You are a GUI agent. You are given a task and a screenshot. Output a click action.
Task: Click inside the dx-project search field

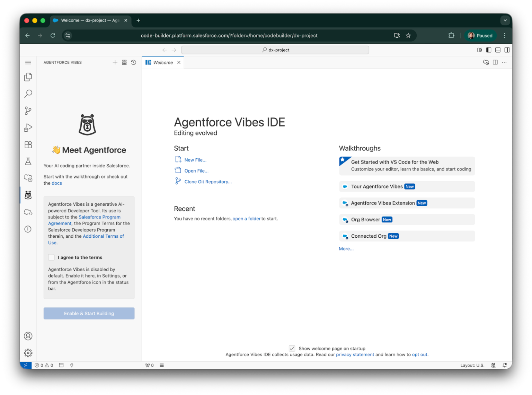point(275,50)
